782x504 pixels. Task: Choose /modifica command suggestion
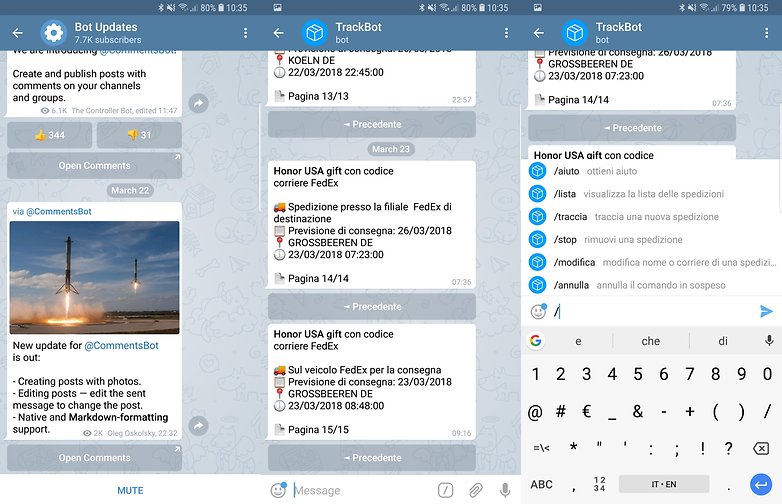coord(651,262)
